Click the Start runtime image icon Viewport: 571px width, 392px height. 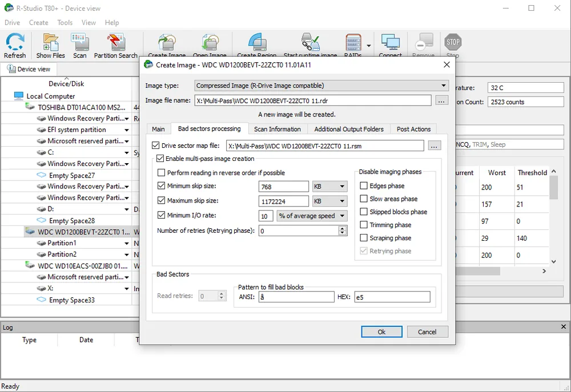coord(310,43)
